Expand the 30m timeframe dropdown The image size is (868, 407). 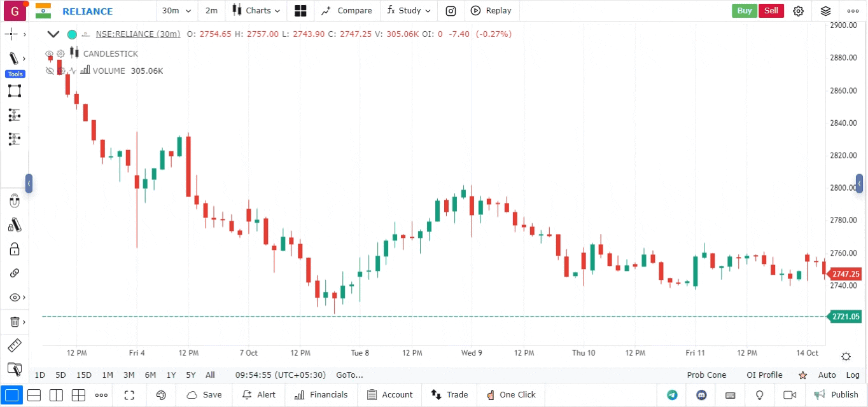click(176, 11)
